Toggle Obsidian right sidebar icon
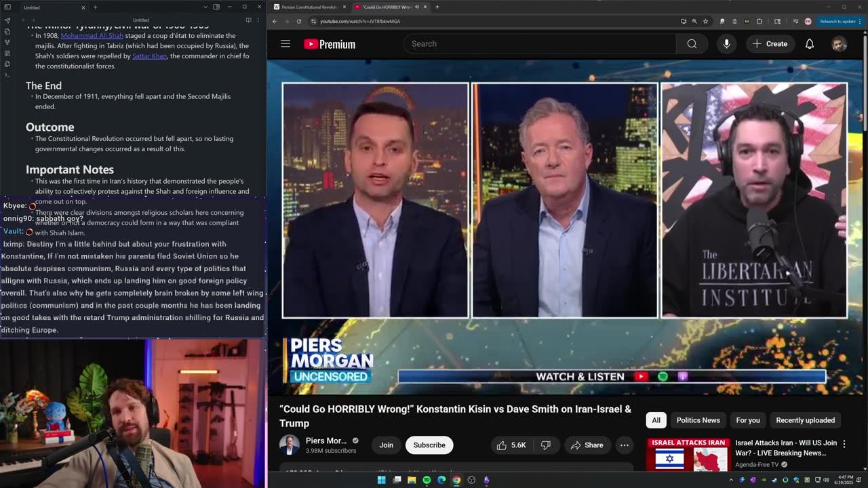Image resolution: width=868 pixels, height=488 pixels. [216, 7]
